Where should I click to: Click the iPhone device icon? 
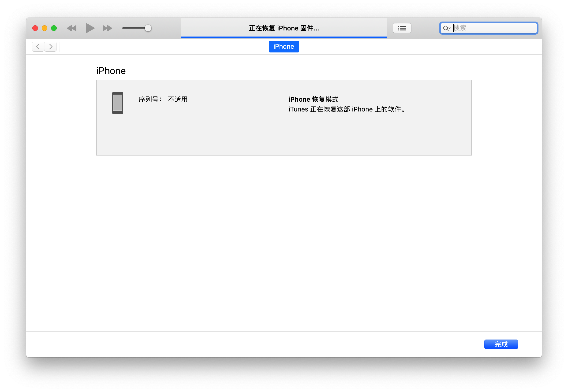[x=117, y=103]
